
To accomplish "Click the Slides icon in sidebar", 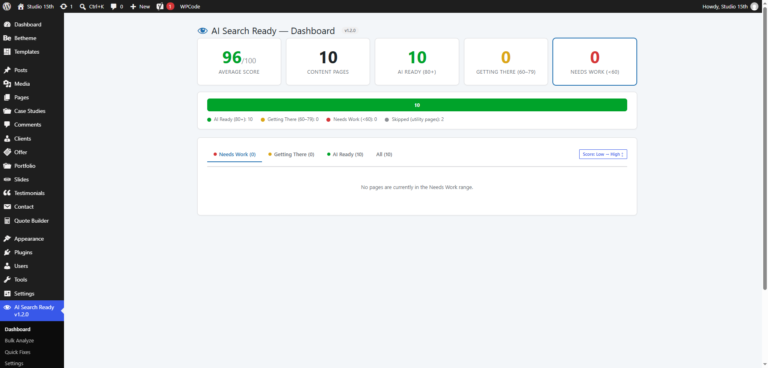I will point(7,180).
